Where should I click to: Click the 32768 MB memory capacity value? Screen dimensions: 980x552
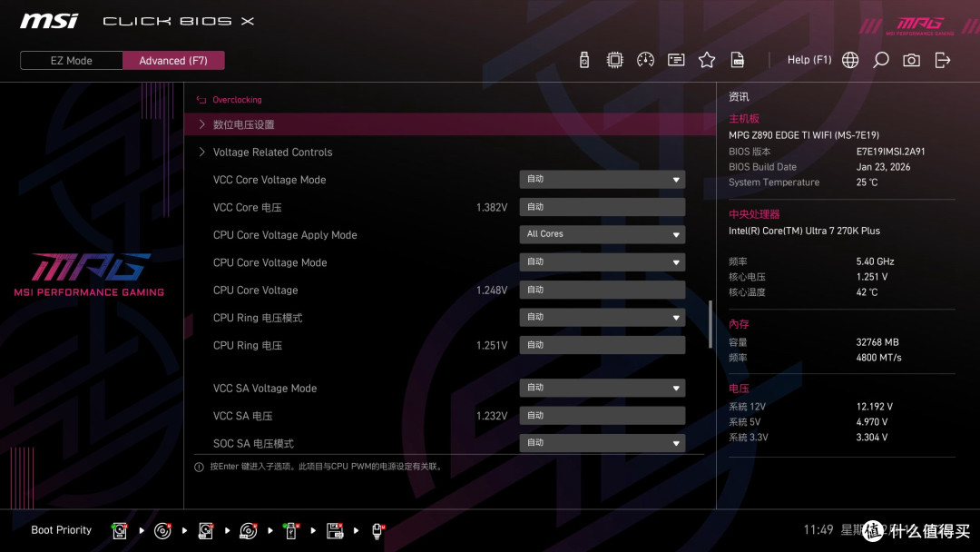point(877,342)
